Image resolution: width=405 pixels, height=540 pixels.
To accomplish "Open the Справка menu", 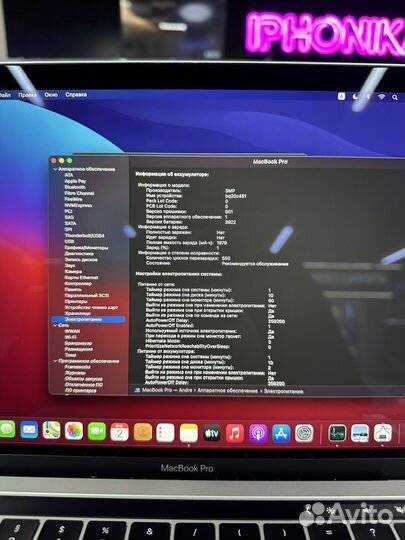I will tap(76, 94).
